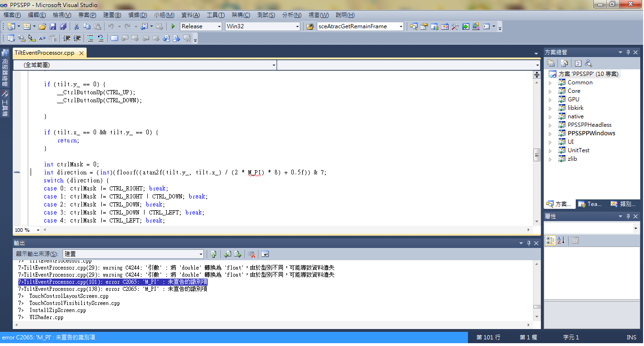The height and width of the screenshot is (346, 644).
Task: Select the solution 'PPSSPP' root node
Action: (x=584, y=74)
